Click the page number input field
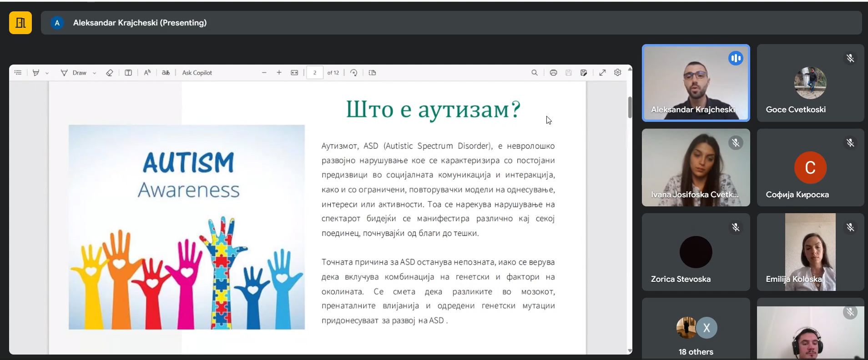Viewport: 868px width, 360px height. click(x=315, y=73)
